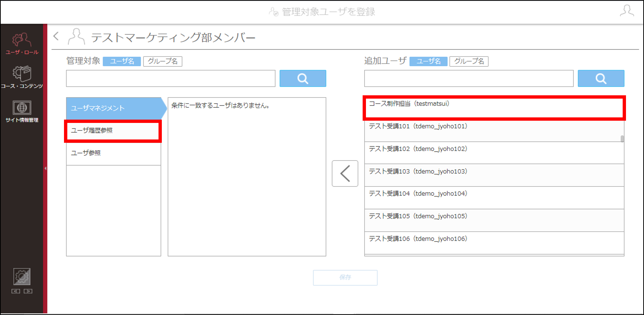Click the user profile icon at top right
This screenshot has height=315, width=644.
(x=627, y=11)
